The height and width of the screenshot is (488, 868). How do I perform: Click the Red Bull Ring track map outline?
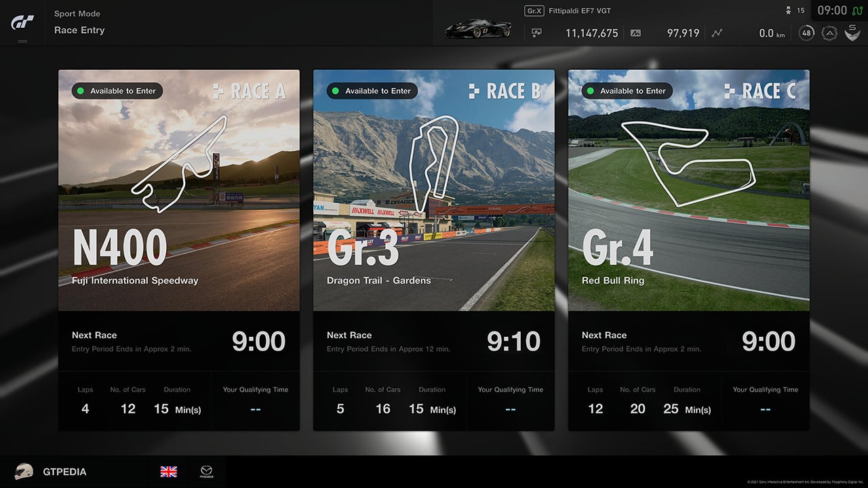point(689,163)
